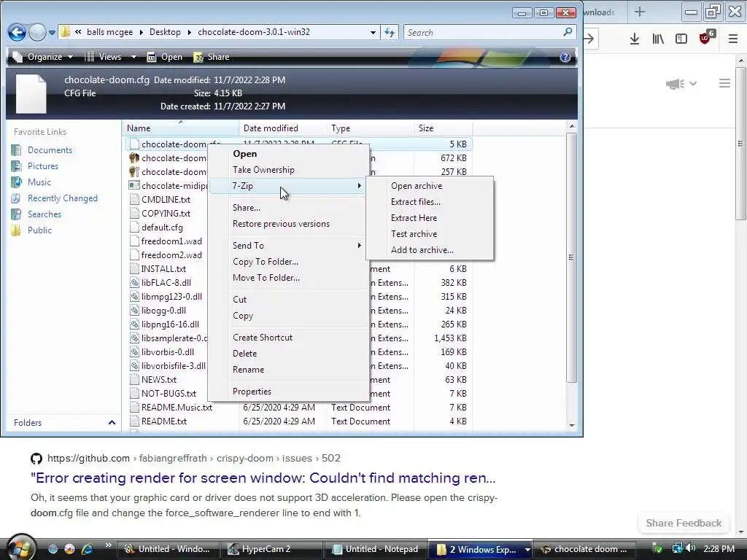Sort by the Type column header
The image size is (747, 560).
click(x=370, y=128)
